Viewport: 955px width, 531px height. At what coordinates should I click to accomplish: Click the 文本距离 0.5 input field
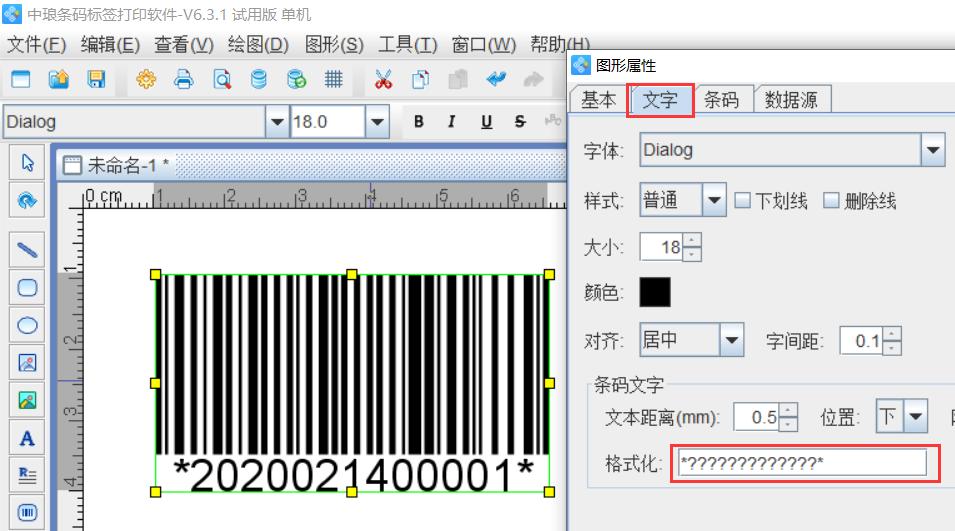[x=756, y=417]
